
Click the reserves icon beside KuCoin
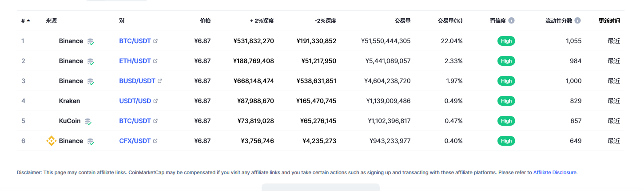point(88,121)
